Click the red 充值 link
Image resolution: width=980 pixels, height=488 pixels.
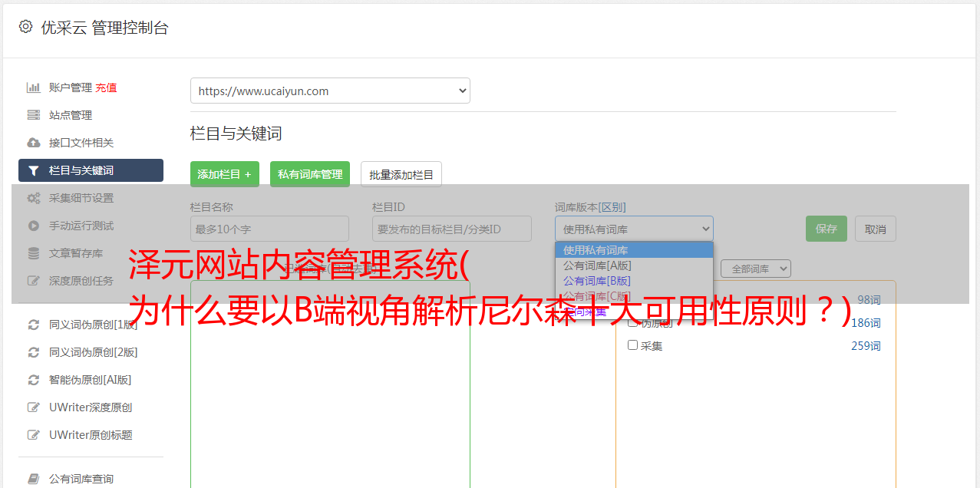click(106, 87)
